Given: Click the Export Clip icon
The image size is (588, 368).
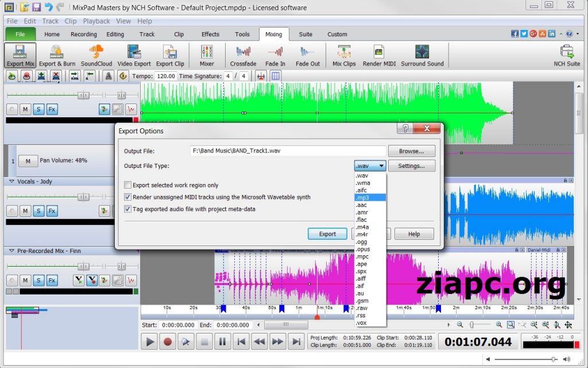Looking at the screenshot, I should 170,55.
